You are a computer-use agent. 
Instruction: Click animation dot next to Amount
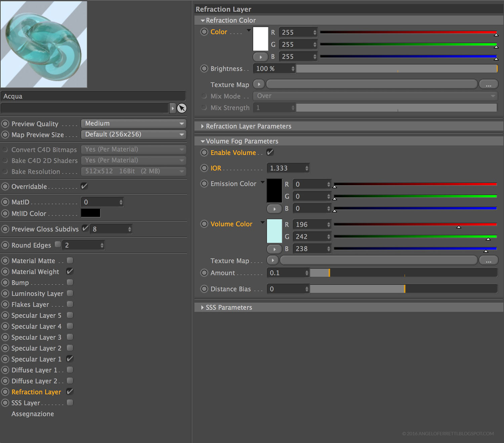click(x=204, y=273)
